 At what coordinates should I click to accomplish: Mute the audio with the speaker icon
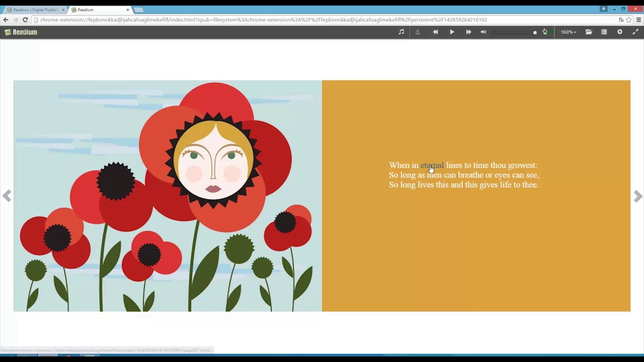pyautogui.click(x=483, y=32)
